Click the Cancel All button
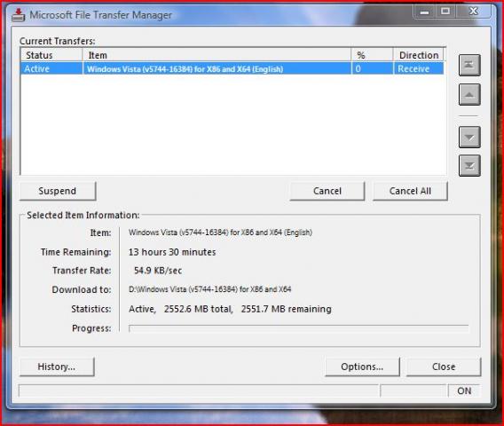Screen dimensions: 504x426 410,191
